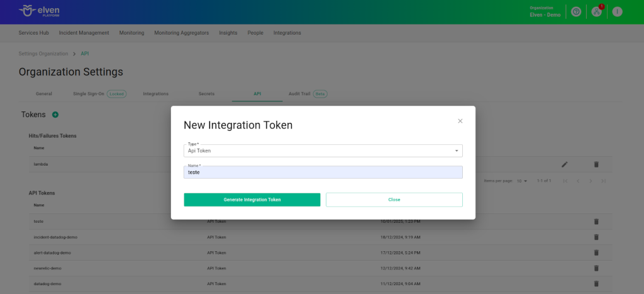Click the Generate Integration Token button

[x=252, y=200]
